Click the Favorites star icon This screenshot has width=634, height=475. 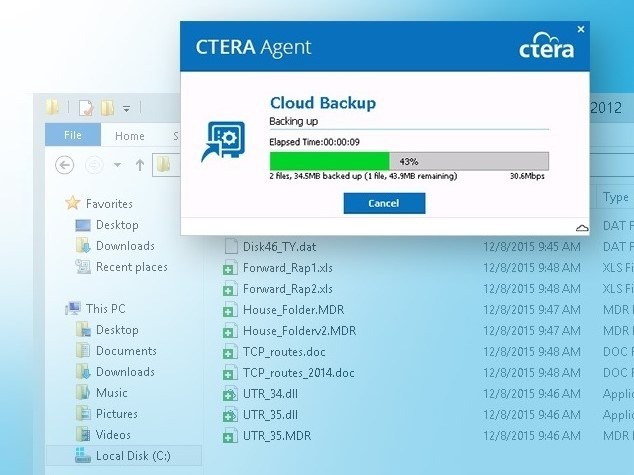coord(73,203)
